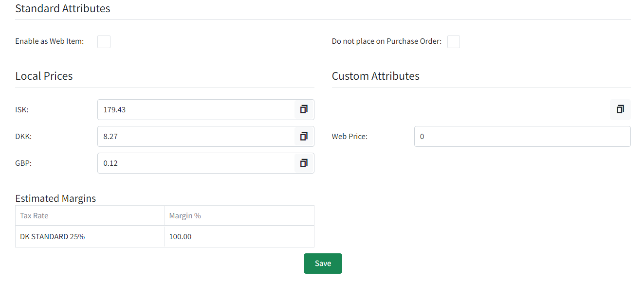Click the copy icon under Custom Attributes

coord(620,109)
